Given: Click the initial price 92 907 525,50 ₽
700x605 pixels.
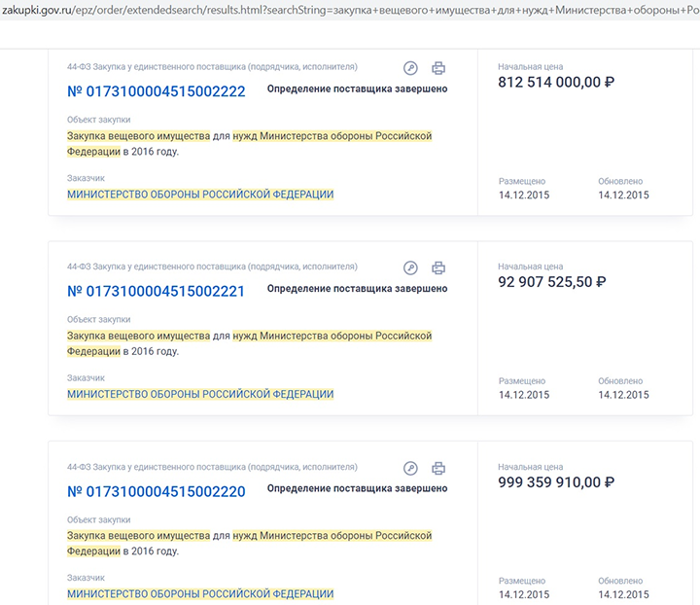Looking at the screenshot, I should pos(551,282).
